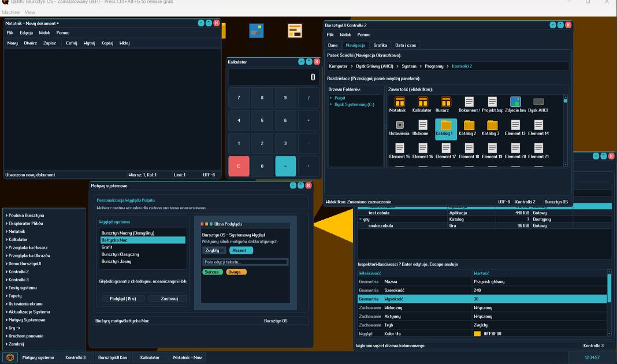Screen dimensions: 617x364
Task: Click the #FFBF00 color swatch in inspector
Action: [477, 334]
